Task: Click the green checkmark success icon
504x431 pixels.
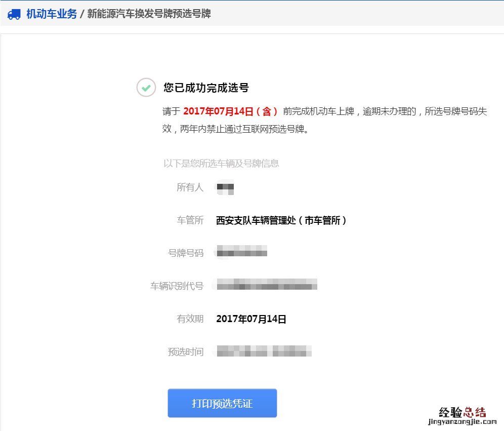Action: 146,88
